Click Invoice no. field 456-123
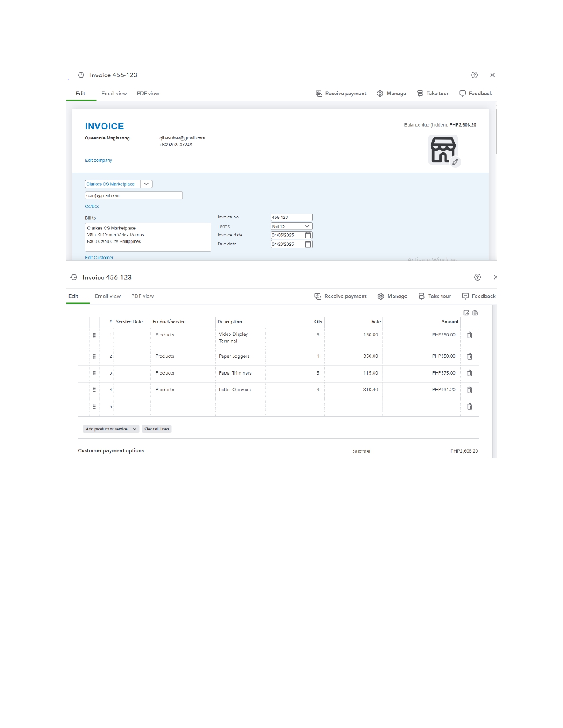Screen dimensions: 563x728 coord(291,217)
